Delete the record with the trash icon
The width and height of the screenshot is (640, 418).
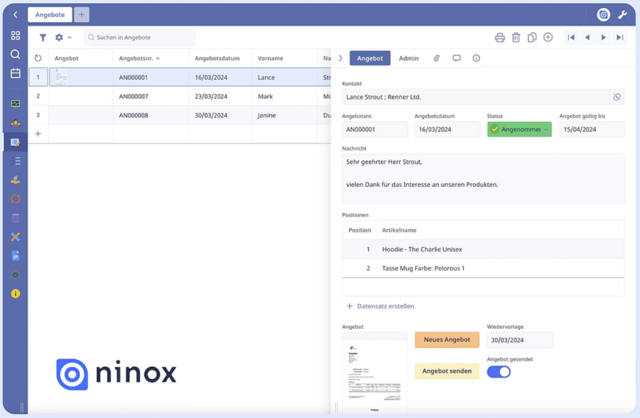(x=516, y=38)
